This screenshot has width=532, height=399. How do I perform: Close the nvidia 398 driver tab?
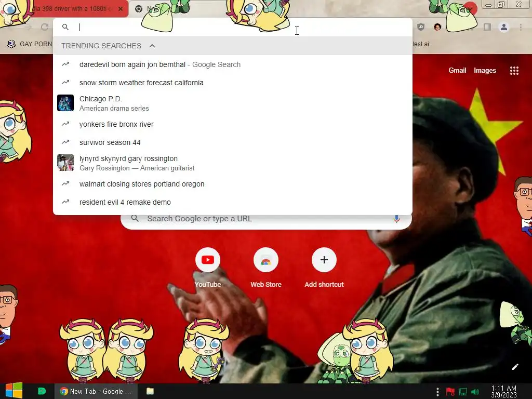point(121,9)
